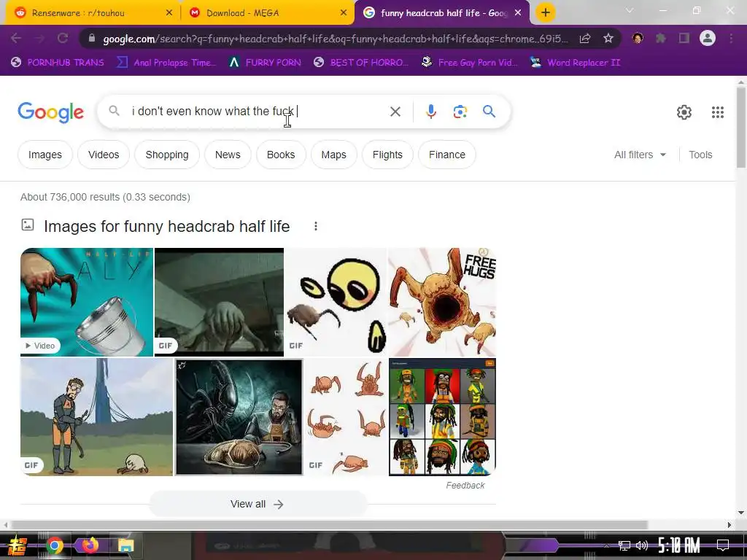Viewport: 747px width, 560px height.
Task: Share this page from the address bar
Action: (x=585, y=39)
